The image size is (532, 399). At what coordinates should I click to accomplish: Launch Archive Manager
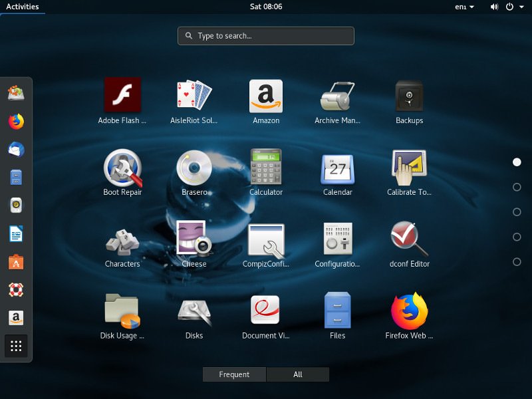337,101
